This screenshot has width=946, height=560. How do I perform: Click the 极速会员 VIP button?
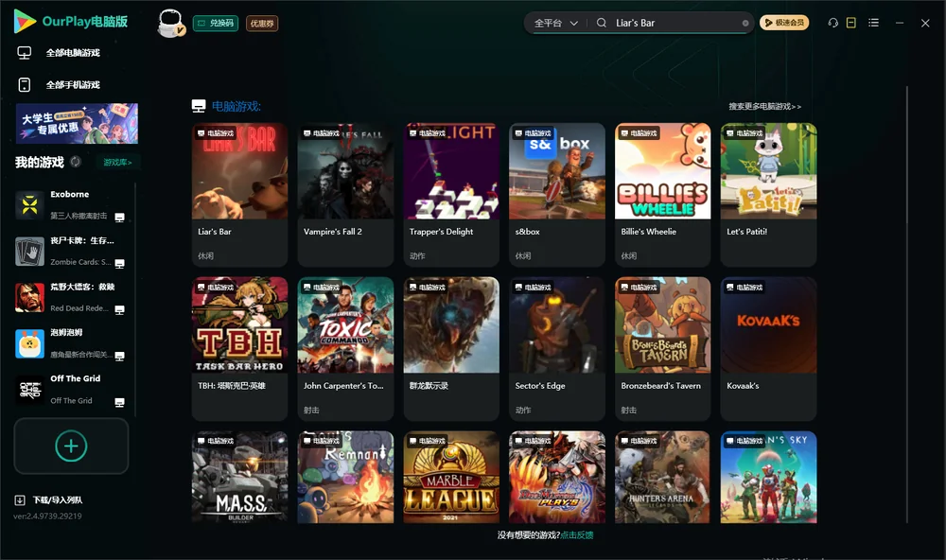(x=783, y=23)
